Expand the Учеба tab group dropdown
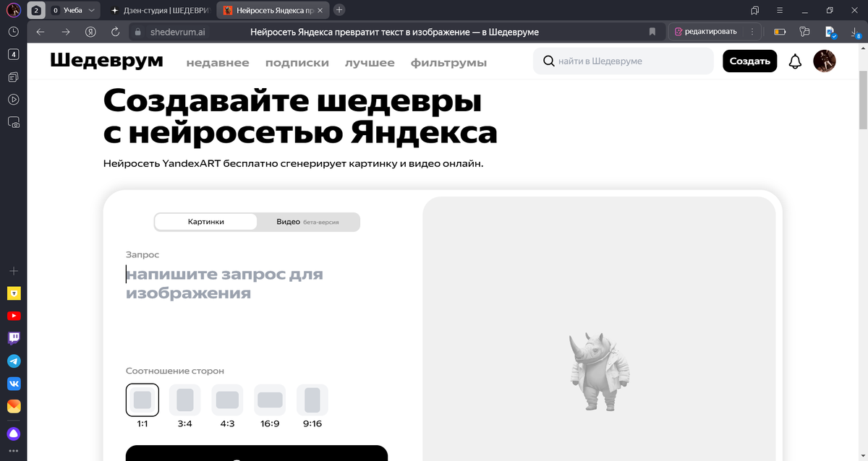The width and height of the screenshot is (868, 461). coord(91,10)
